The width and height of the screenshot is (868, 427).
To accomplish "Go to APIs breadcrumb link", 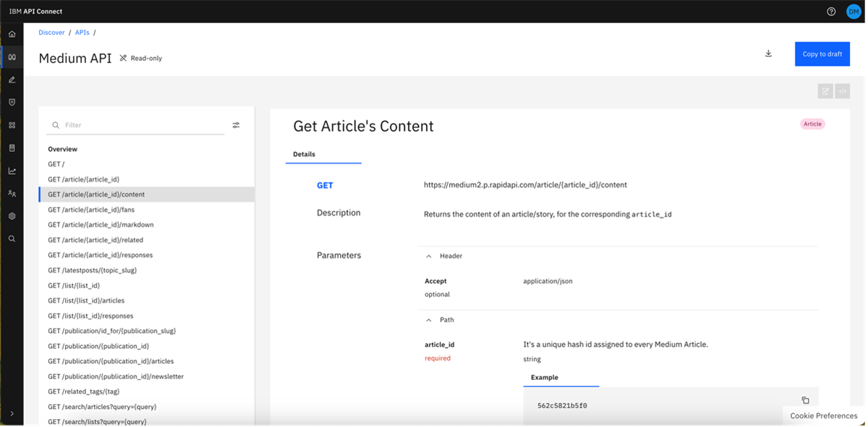I will tap(82, 33).
